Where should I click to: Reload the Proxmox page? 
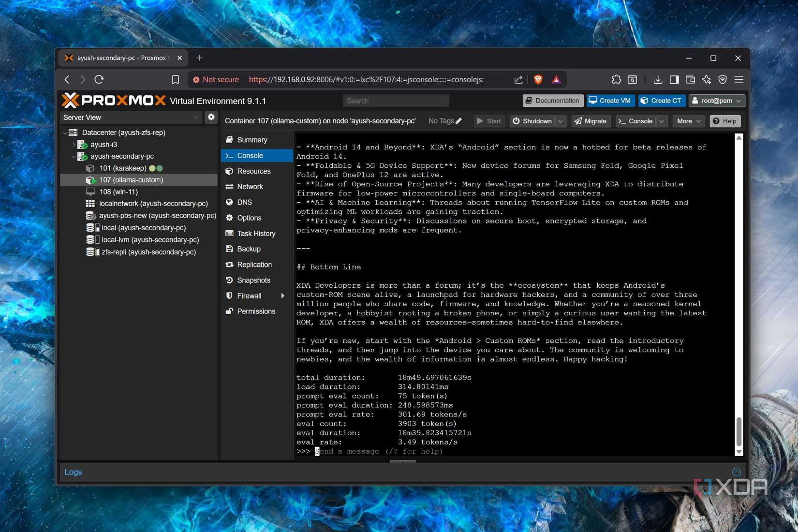[99, 79]
